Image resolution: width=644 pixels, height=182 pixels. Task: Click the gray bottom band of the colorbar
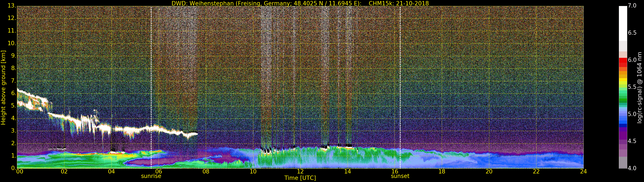[623, 163]
